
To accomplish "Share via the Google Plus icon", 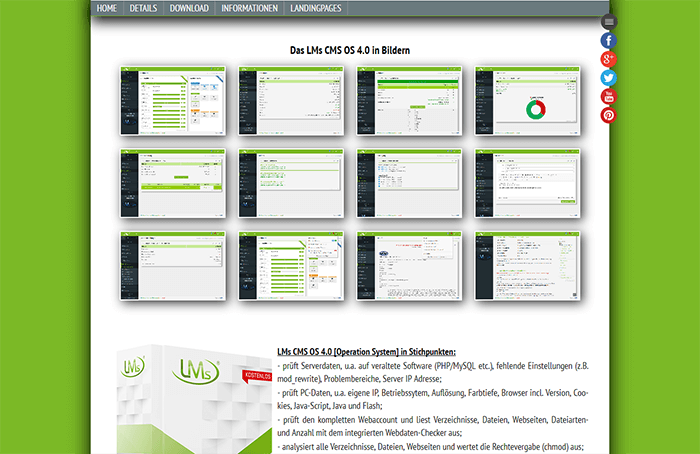I will [608, 59].
